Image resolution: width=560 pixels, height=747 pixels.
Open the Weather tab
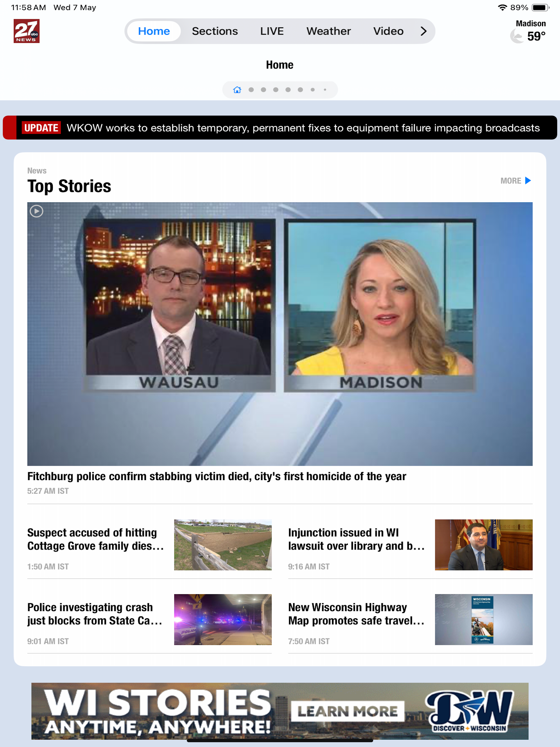click(x=328, y=31)
